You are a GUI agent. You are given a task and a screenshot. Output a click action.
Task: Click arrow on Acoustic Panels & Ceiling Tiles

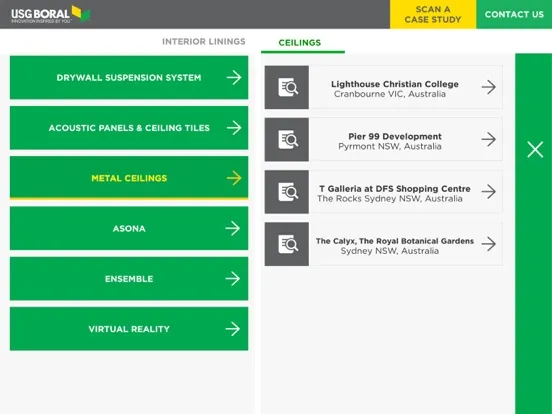[x=234, y=128]
